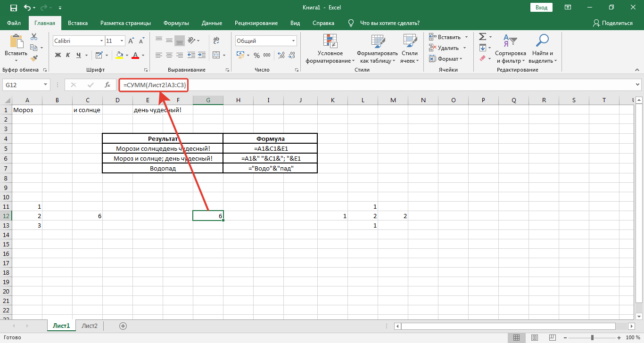The width and height of the screenshot is (644, 343).
Task: Switch to the Лист2 sheet tab
Action: point(90,326)
